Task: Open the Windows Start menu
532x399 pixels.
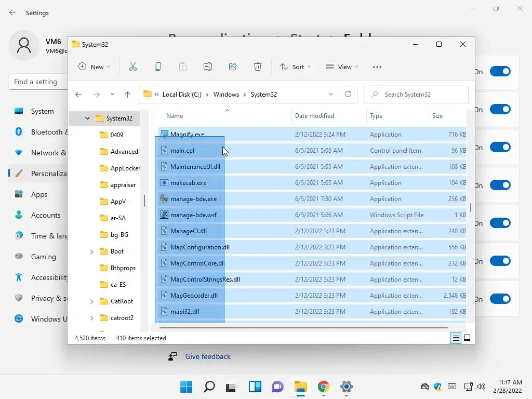Action: (x=186, y=387)
